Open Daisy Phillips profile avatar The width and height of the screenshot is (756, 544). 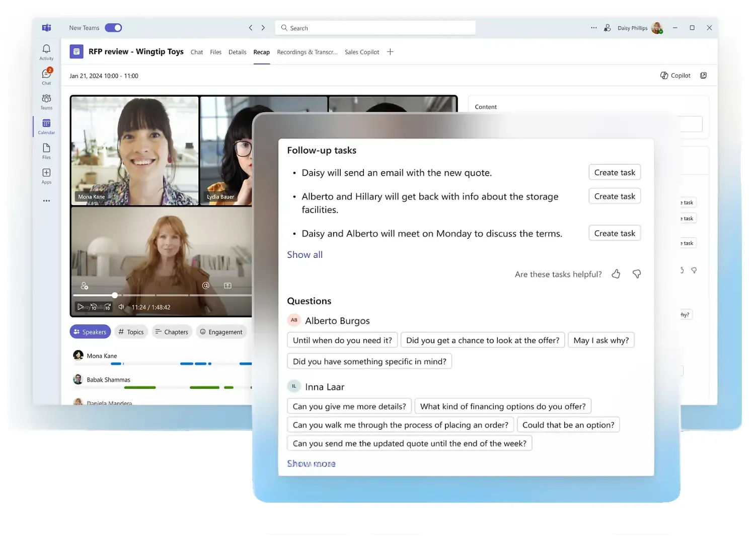[657, 28]
